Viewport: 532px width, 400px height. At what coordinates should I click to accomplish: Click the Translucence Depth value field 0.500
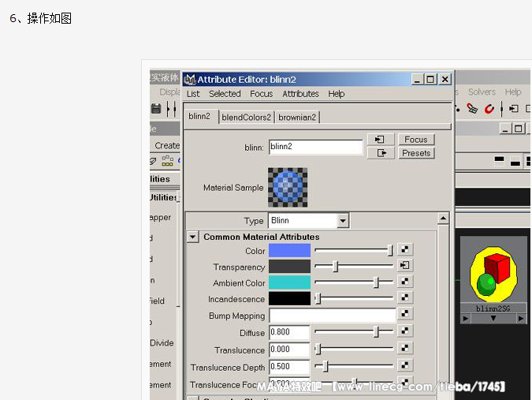[x=289, y=367]
